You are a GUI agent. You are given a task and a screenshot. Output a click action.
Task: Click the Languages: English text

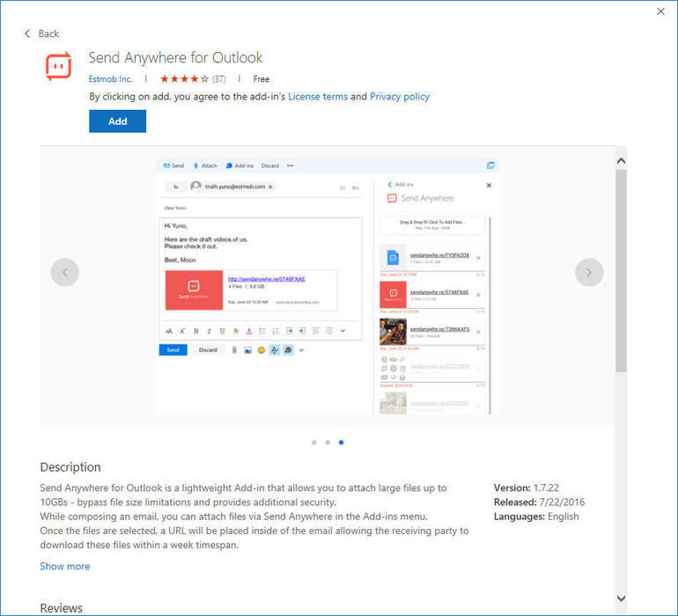point(536,517)
